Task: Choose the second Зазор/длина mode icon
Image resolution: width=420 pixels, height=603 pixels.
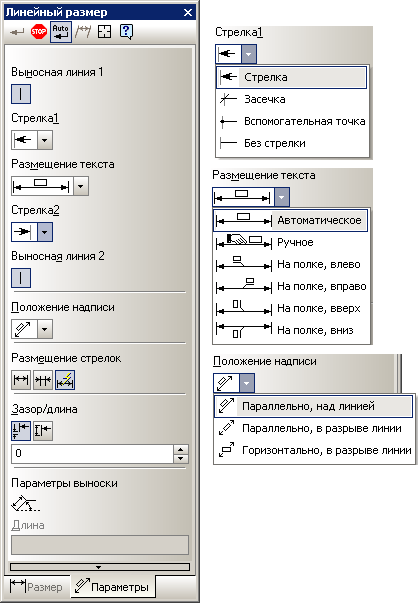Action: point(43,431)
